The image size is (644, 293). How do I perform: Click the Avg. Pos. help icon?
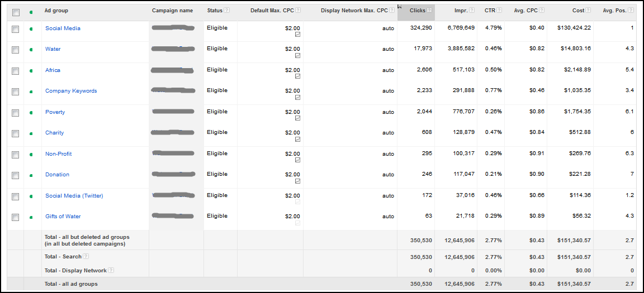click(631, 11)
